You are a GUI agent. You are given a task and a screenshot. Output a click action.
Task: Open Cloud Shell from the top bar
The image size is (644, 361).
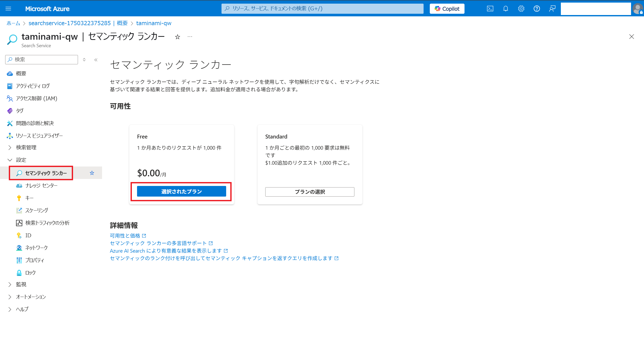coord(490,9)
